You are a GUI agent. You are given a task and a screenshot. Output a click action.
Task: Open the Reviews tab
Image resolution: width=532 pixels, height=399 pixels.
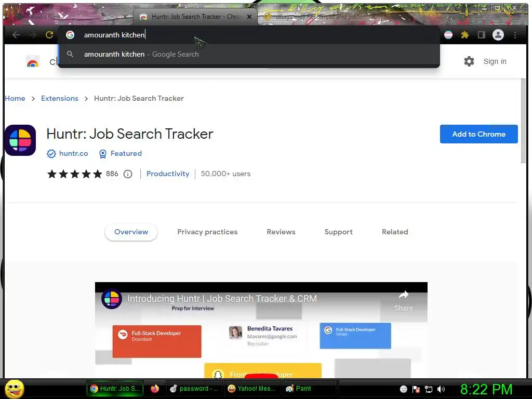(x=281, y=232)
